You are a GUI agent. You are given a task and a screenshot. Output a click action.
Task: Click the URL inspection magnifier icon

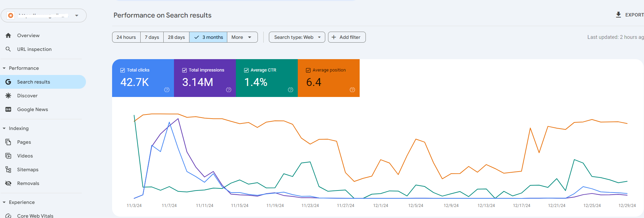[8, 49]
